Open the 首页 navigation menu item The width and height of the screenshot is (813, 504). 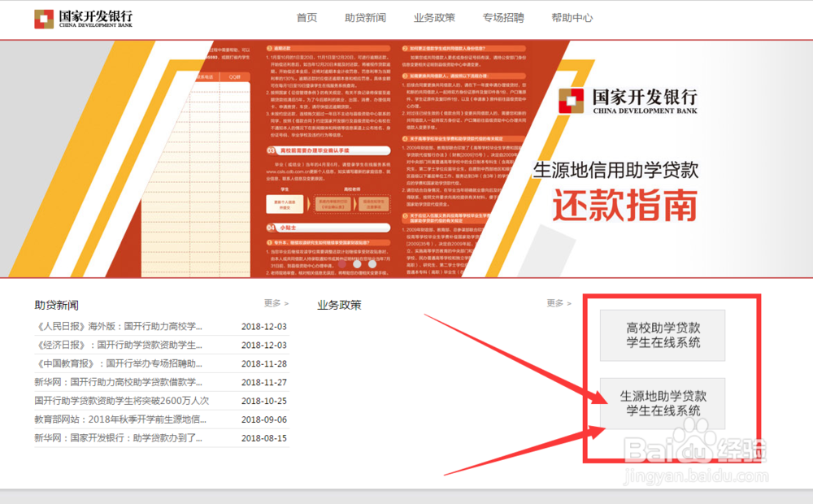[307, 17]
